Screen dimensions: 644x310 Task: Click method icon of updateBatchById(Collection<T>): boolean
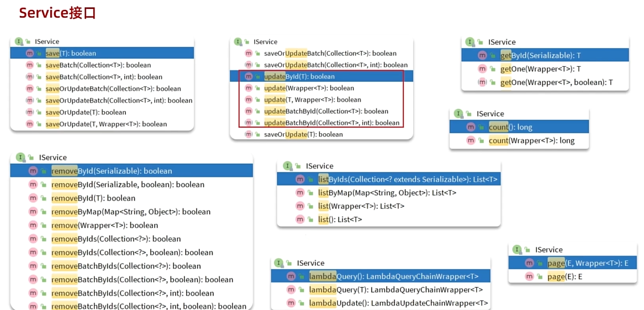[249, 111]
